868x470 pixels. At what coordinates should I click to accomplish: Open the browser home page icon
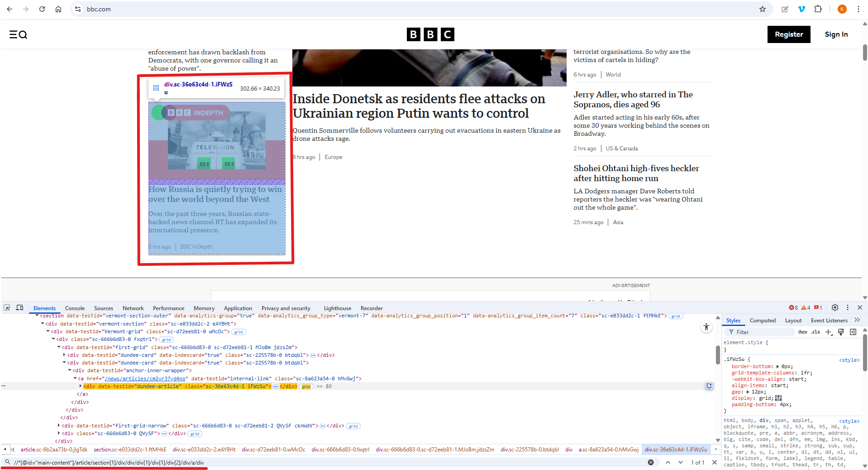(x=58, y=9)
